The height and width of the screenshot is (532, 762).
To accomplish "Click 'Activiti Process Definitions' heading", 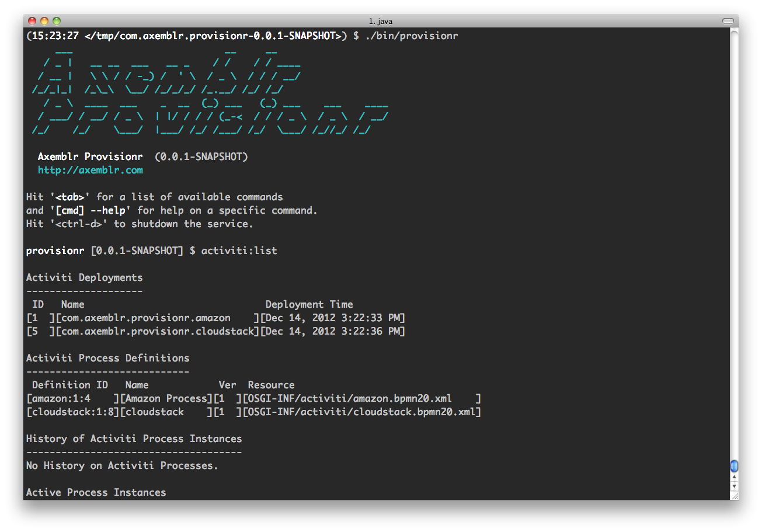I will point(108,359).
